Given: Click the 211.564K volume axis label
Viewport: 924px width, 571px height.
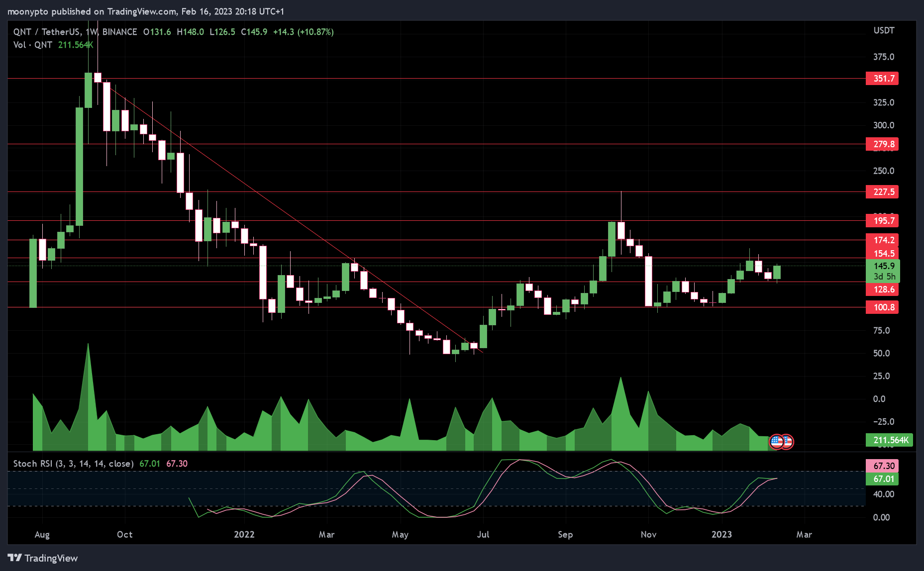Looking at the screenshot, I should pyautogui.click(x=890, y=440).
